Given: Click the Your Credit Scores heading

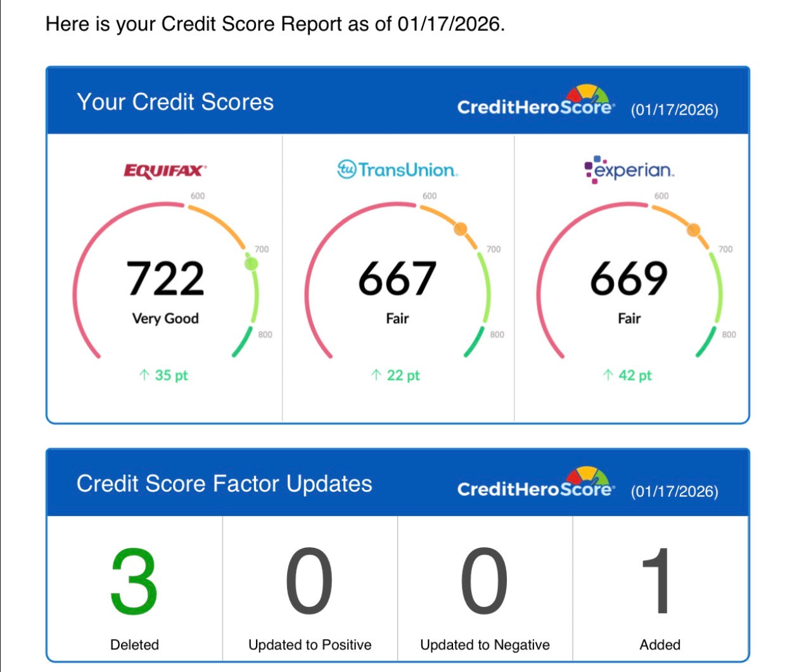Looking at the screenshot, I should 175,102.
